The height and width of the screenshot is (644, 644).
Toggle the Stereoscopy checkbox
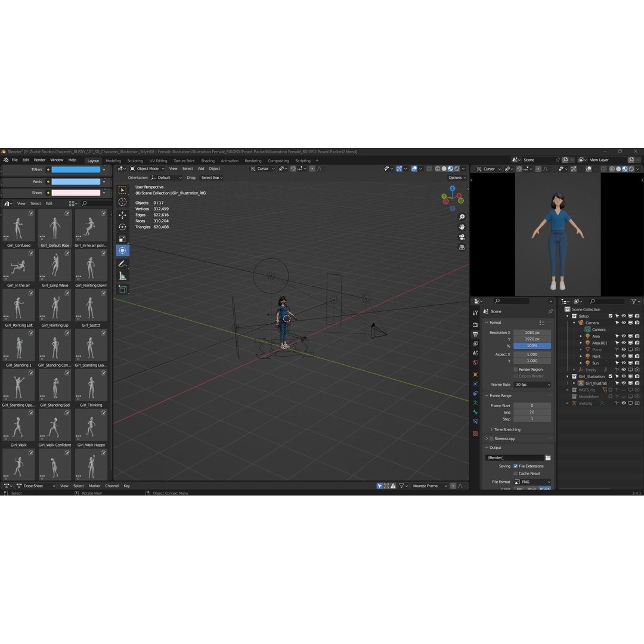point(491,439)
